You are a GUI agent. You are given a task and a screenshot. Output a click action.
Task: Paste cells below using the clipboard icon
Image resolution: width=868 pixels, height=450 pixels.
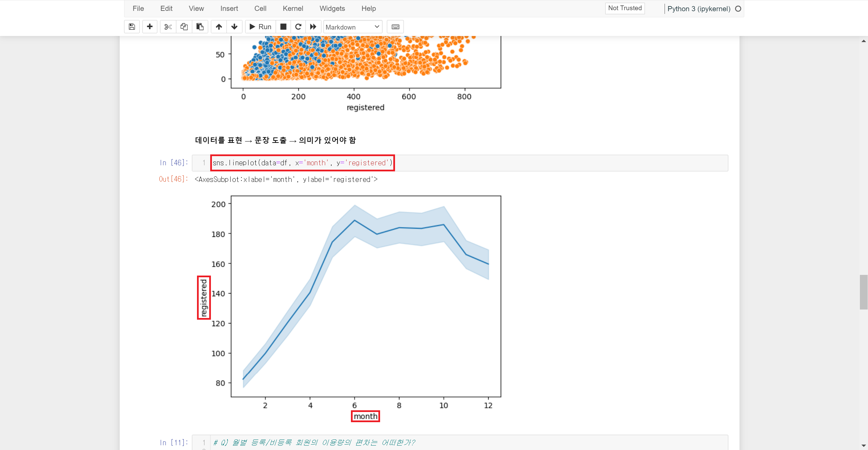(x=200, y=27)
